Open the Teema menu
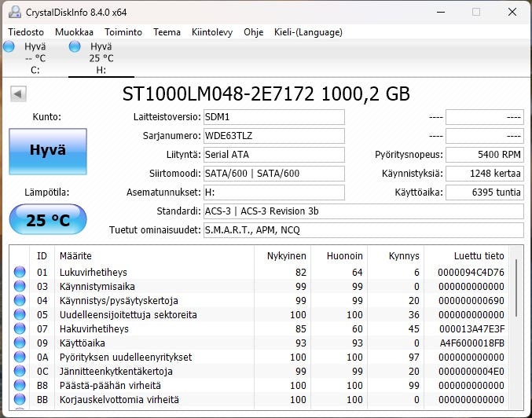This screenshot has height=418, width=532. (167, 32)
